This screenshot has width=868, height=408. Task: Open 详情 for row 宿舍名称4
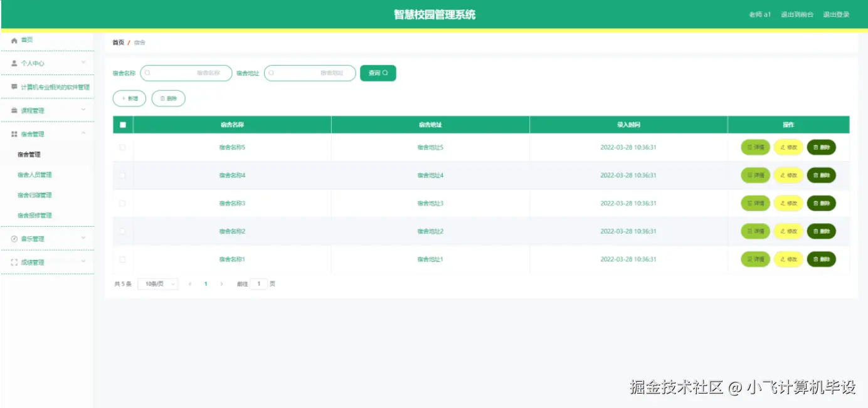coord(755,175)
